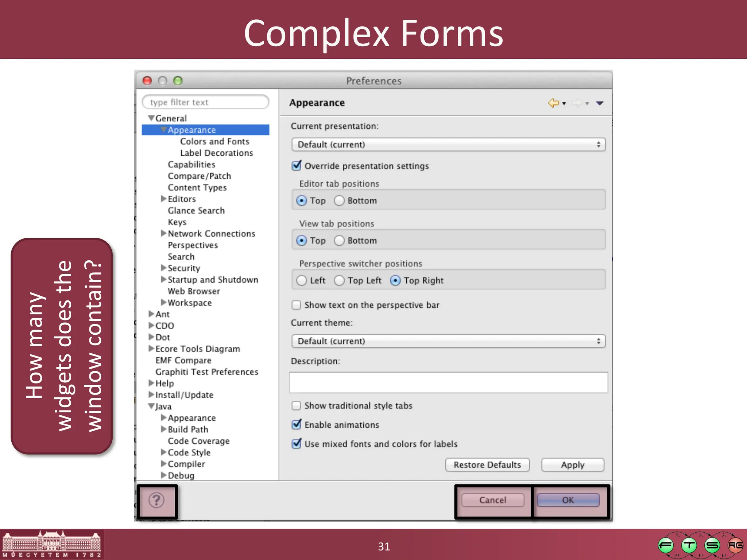Viewport: 747px width, 560px height.
Task: Toggle Enable animations checkbox
Action: click(297, 424)
